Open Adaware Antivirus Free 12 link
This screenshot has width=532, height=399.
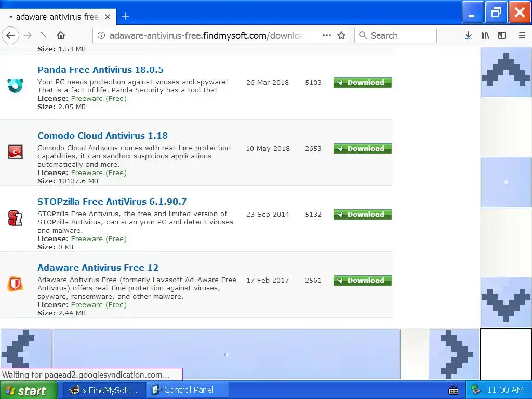(x=98, y=268)
